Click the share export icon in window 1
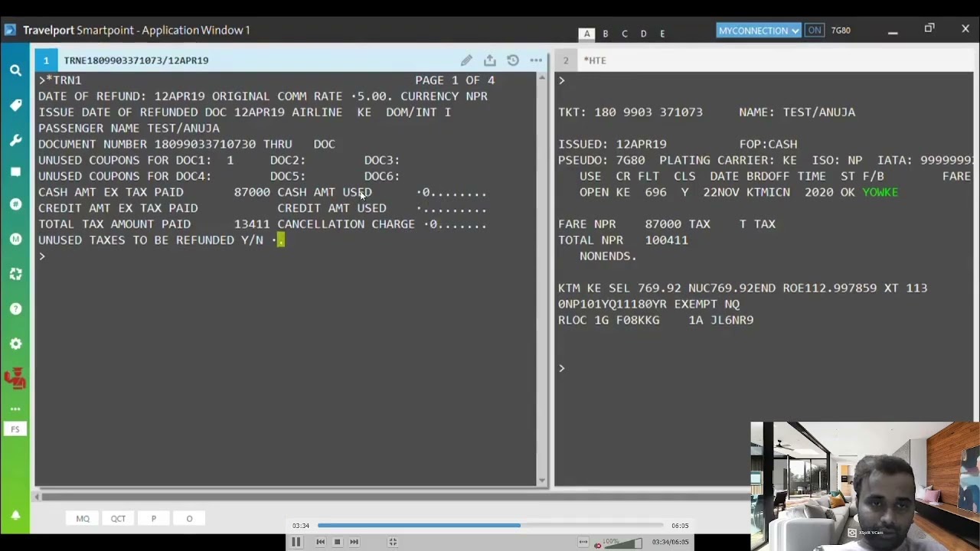980x551 pixels. [x=490, y=60]
